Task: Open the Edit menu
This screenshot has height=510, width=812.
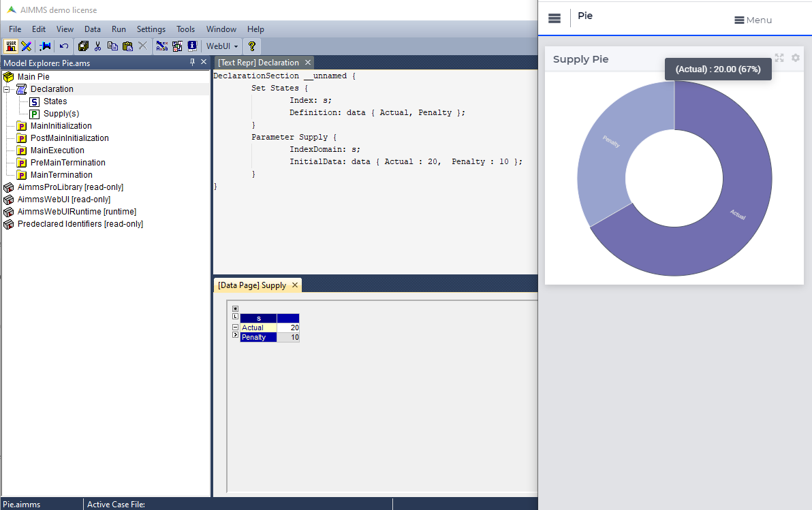Action: (x=39, y=29)
